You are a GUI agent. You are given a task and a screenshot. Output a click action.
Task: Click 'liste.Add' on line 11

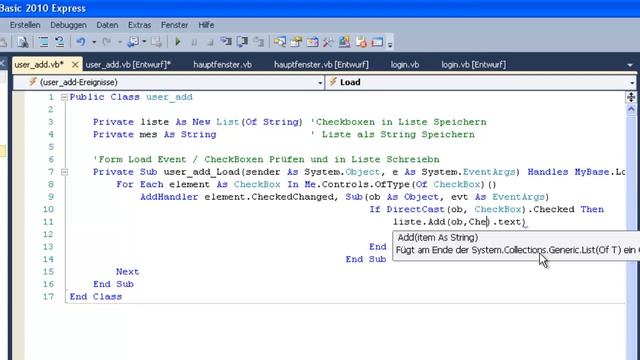click(x=419, y=222)
